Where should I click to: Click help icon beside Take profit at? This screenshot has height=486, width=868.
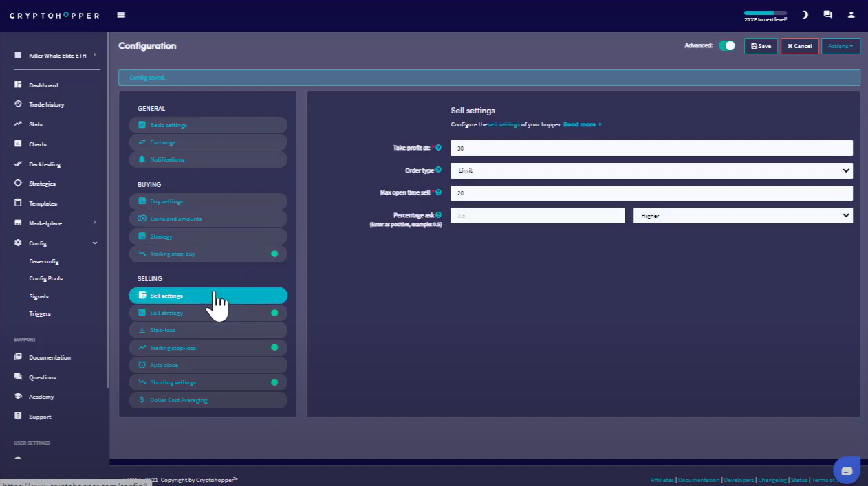click(438, 148)
